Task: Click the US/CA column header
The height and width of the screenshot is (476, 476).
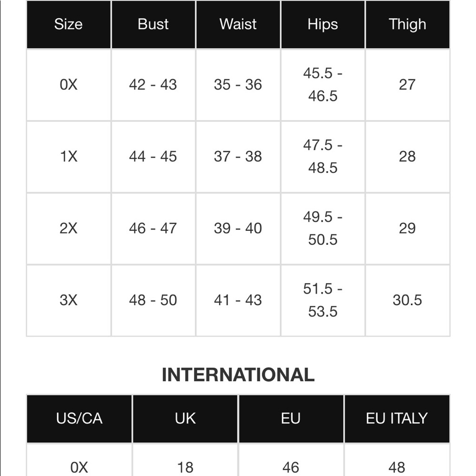Action: 79,418
